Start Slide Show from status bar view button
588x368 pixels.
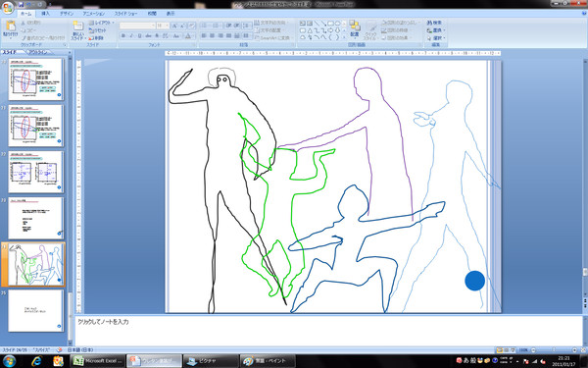(513, 350)
